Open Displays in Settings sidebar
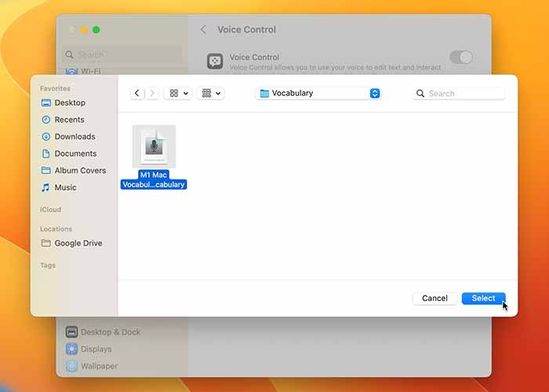Viewport: 549px width, 392px height. [x=89, y=349]
